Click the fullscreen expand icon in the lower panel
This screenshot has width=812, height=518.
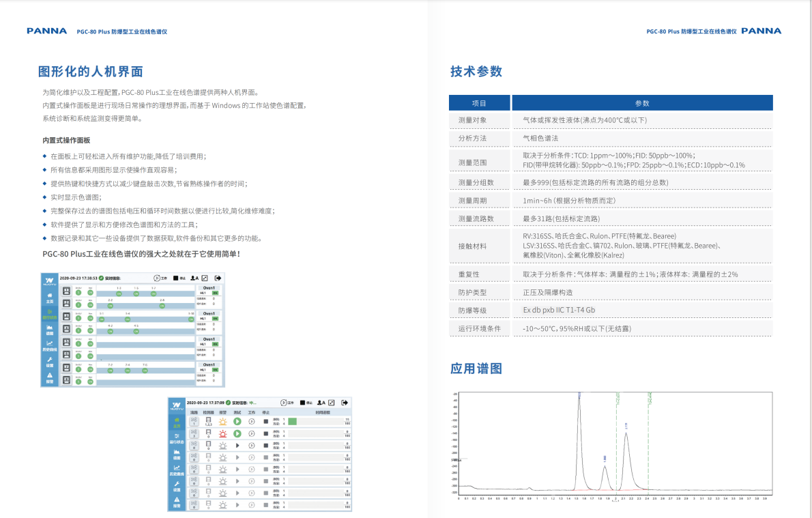coord(332,403)
